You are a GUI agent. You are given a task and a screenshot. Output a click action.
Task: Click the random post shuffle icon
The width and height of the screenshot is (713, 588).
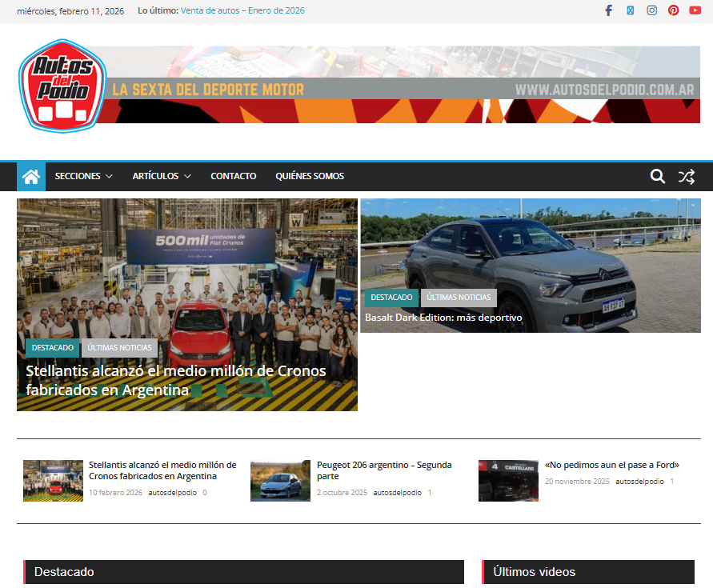pos(686,177)
